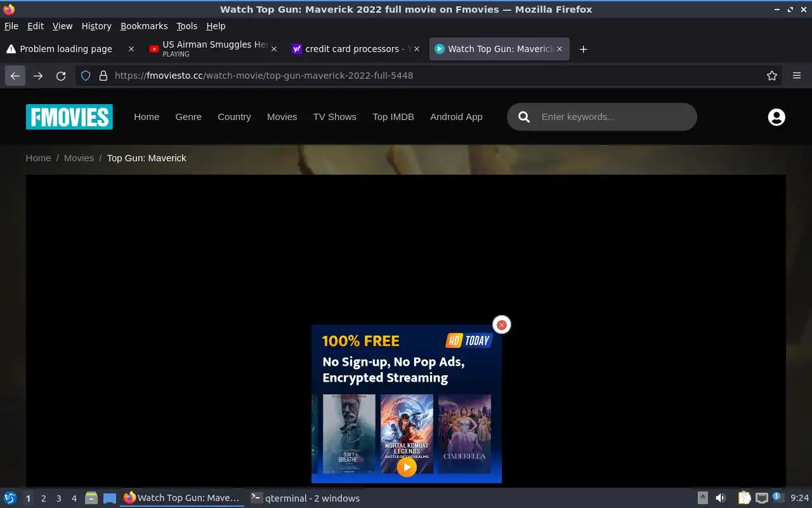Click the Home breadcrumb link
Viewport: 812px width, 508px height.
point(38,158)
